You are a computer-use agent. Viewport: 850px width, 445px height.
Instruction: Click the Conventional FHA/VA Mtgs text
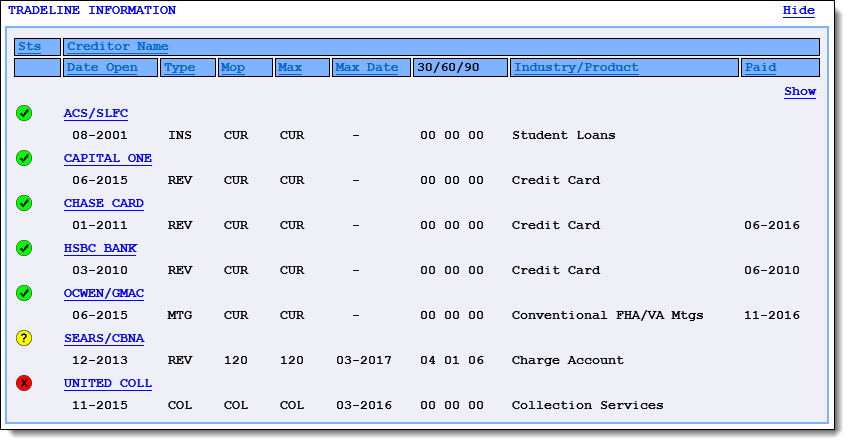pos(608,315)
